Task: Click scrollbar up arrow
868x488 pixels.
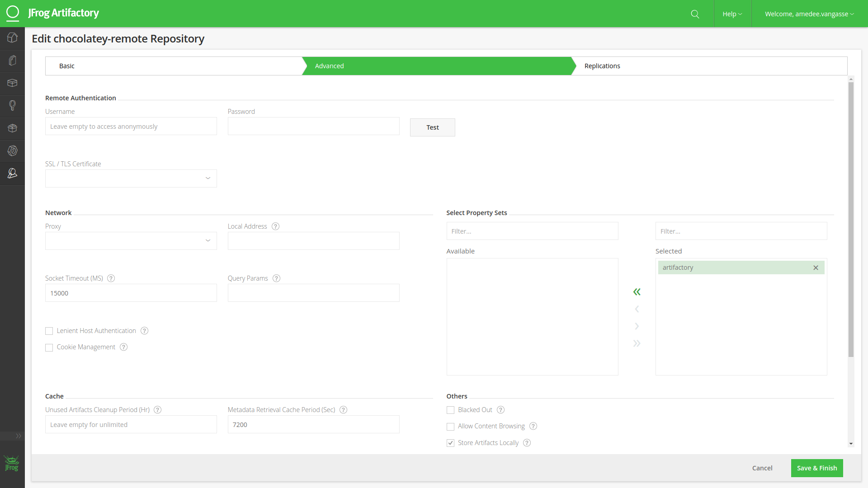Action: click(x=851, y=79)
